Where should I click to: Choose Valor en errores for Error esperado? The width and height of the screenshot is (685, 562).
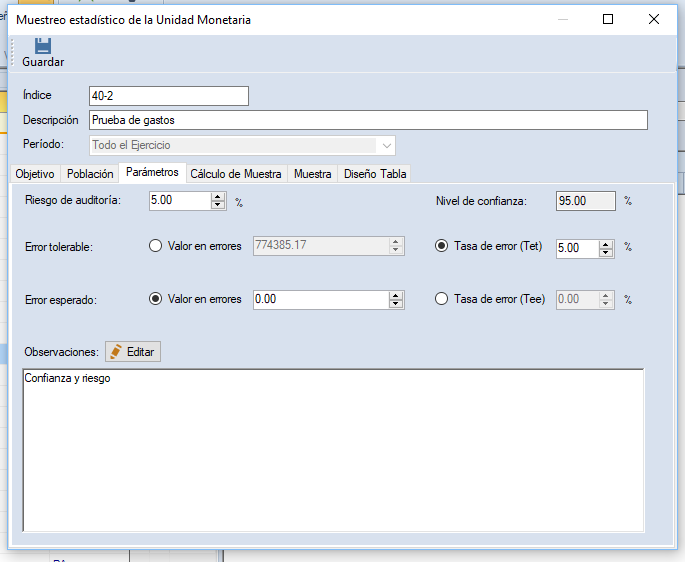point(155,299)
